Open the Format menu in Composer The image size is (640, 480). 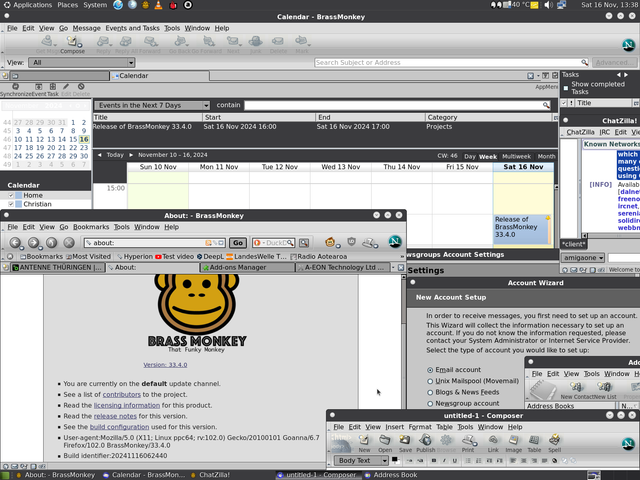click(x=420, y=427)
